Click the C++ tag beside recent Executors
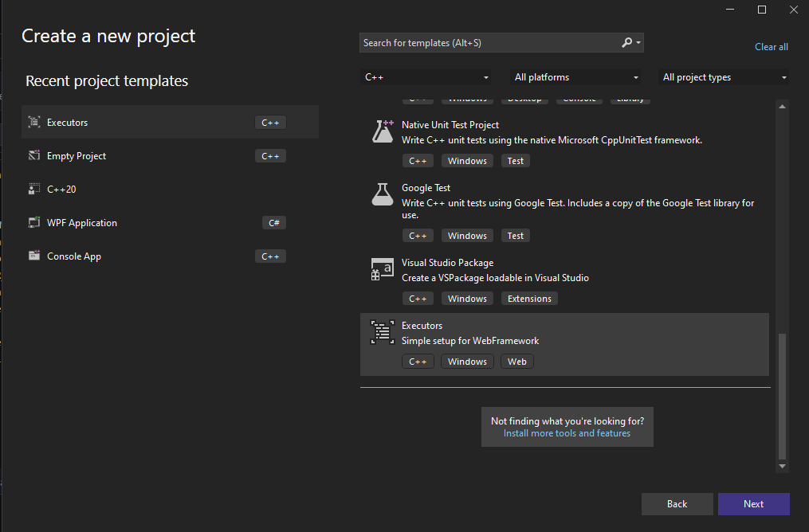The width and height of the screenshot is (809, 532). point(270,122)
